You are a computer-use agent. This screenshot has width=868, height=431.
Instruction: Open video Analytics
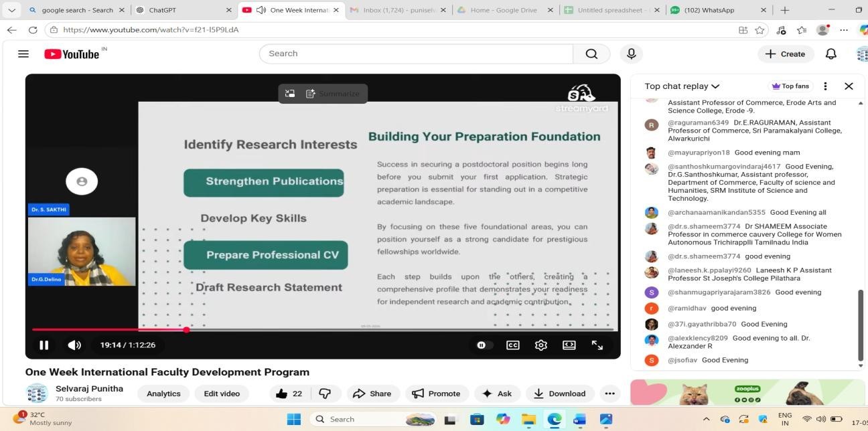(163, 394)
